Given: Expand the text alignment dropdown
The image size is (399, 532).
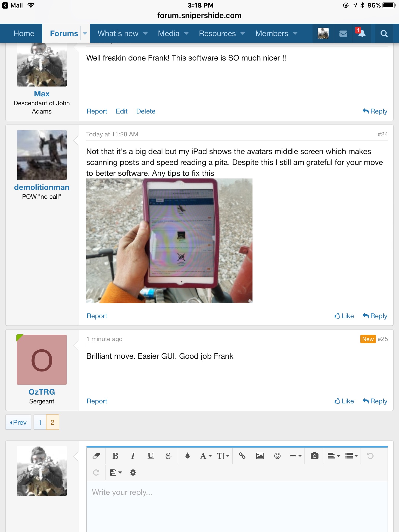Looking at the screenshot, I should coord(334,456).
